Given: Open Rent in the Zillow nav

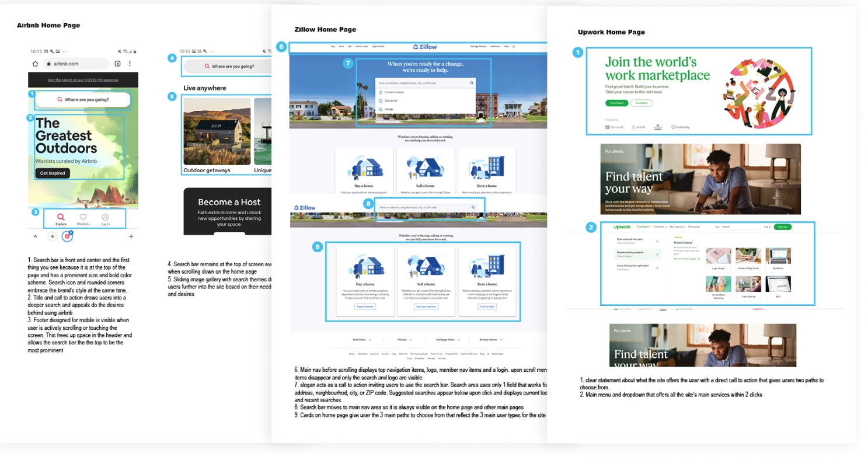Looking at the screenshot, I should click(341, 47).
